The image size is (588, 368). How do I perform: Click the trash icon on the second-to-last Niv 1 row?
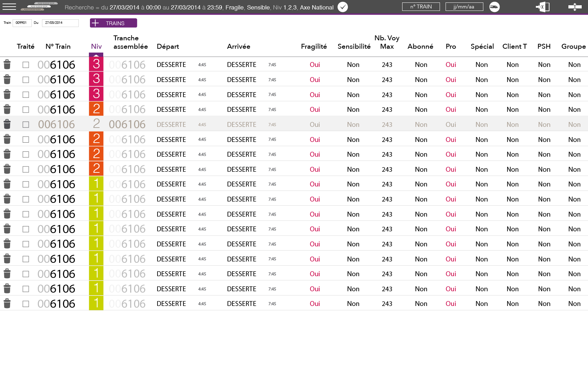tap(7, 289)
